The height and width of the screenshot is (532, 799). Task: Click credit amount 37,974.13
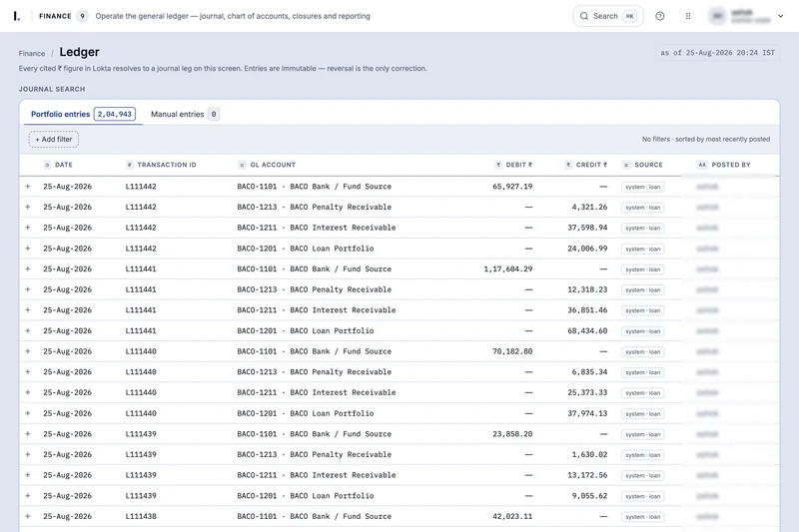click(x=587, y=413)
